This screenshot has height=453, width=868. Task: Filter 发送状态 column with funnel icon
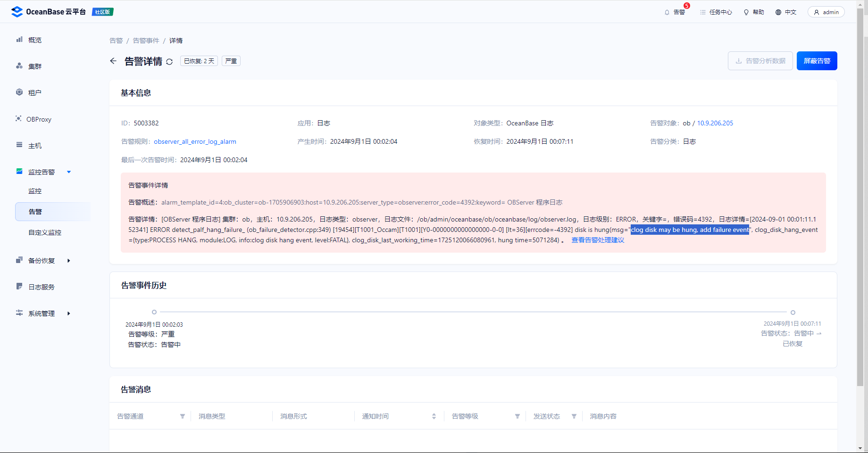[x=574, y=416]
